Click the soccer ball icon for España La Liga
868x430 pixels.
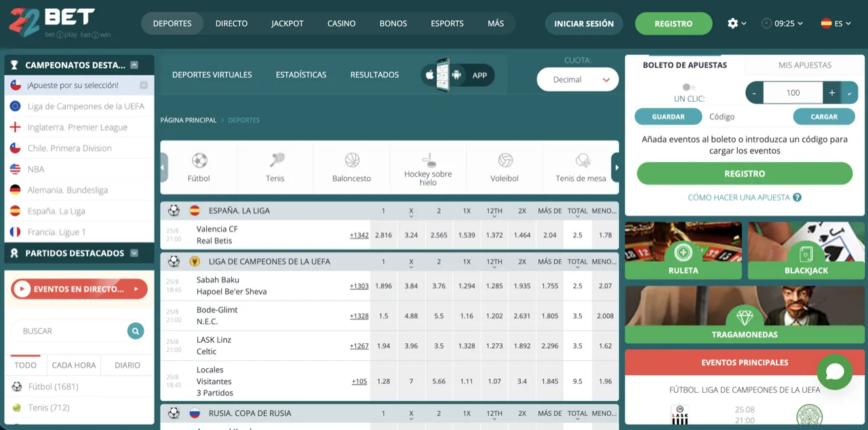click(x=174, y=210)
